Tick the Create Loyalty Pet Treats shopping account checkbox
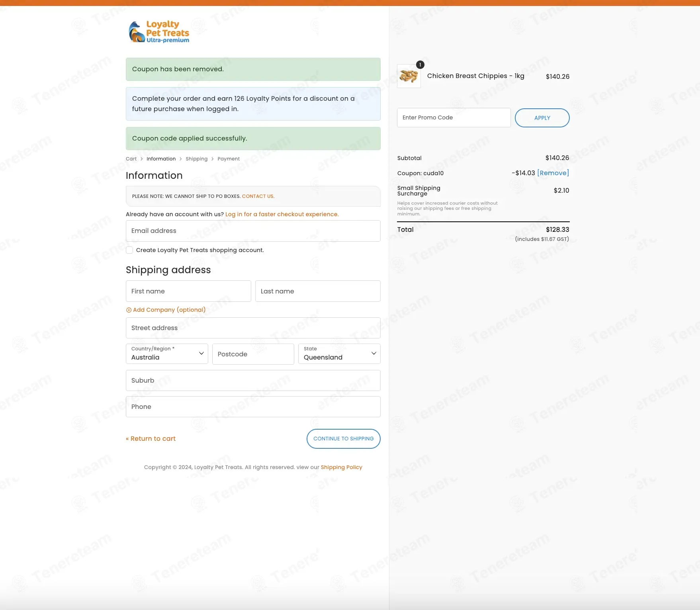Viewport: 700px width, 610px height. pos(129,250)
